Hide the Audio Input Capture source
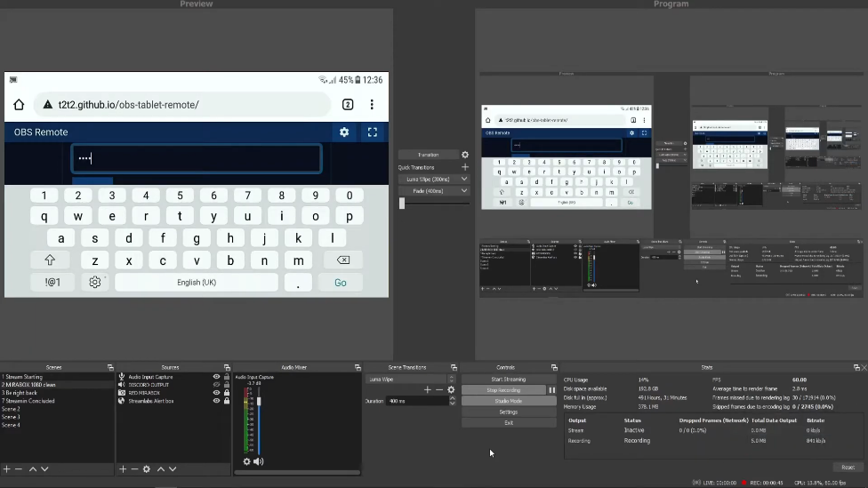868x488 pixels. tap(216, 377)
